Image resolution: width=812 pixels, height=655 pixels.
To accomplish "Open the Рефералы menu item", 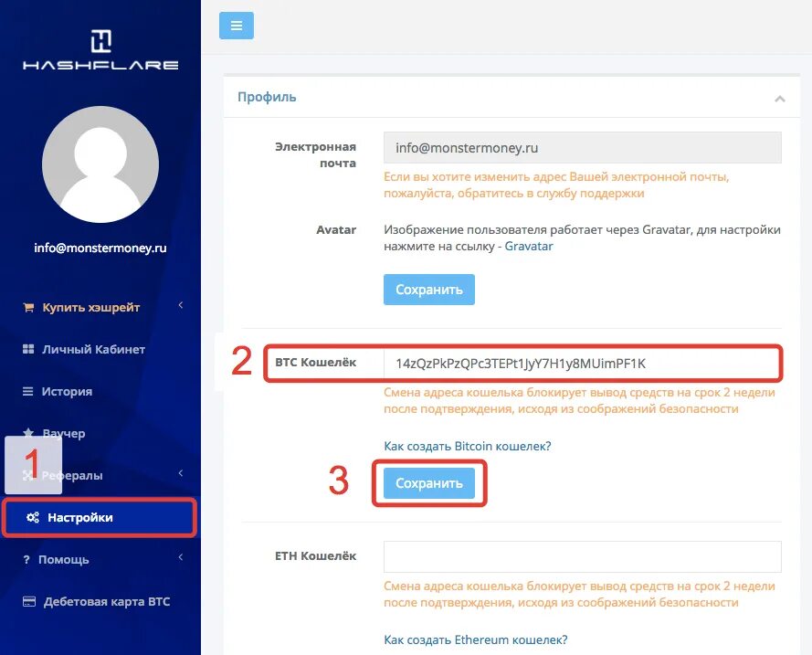I will coord(72,475).
